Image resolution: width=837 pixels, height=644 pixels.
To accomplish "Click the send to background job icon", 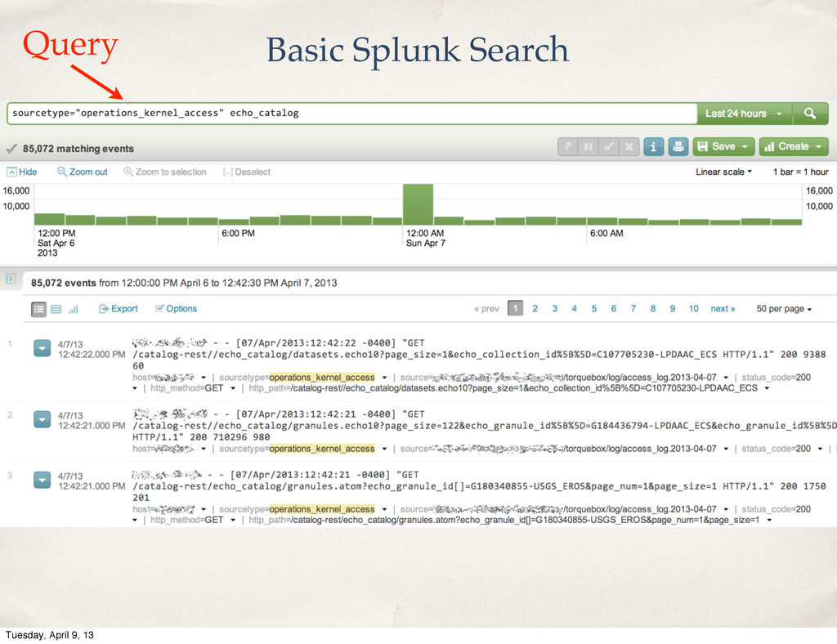I will [567, 146].
